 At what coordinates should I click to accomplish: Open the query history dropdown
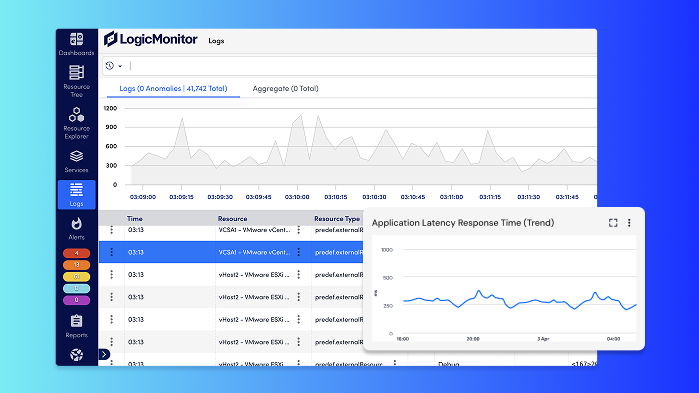pos(114,66)
